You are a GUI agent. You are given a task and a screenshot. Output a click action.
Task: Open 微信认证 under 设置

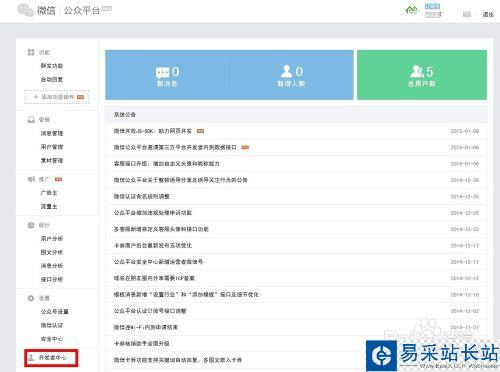52,325
